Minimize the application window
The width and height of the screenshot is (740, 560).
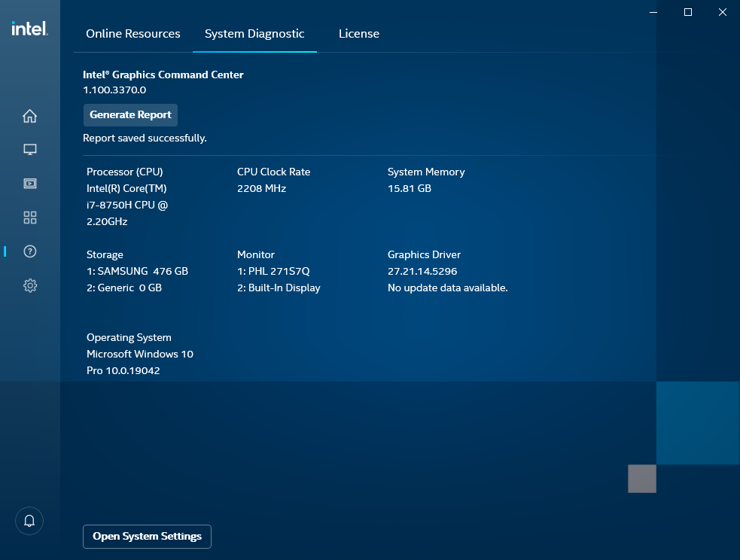pos(652,12)
